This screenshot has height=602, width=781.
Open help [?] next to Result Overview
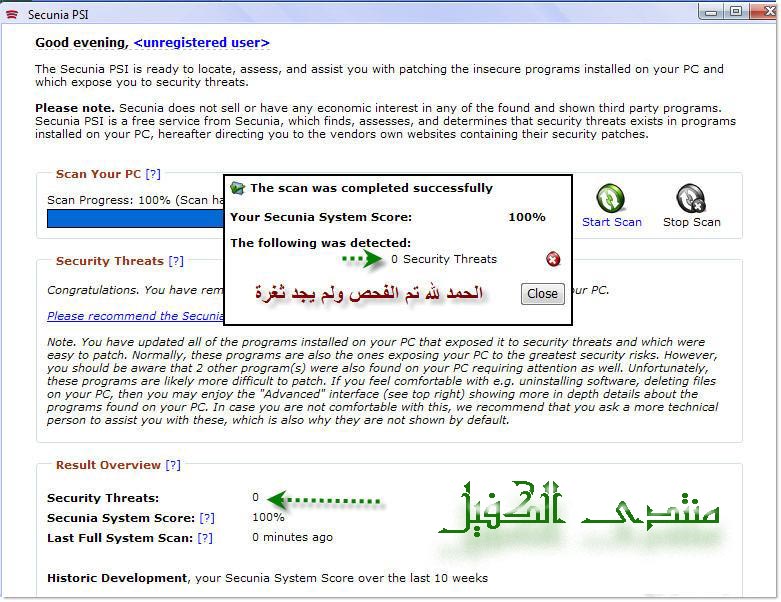click(173, 465)
